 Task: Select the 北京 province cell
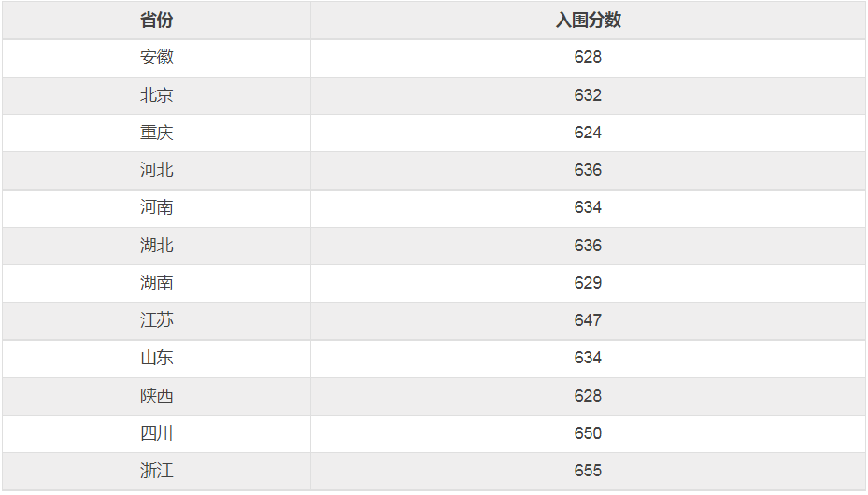(x=157, y=95)
